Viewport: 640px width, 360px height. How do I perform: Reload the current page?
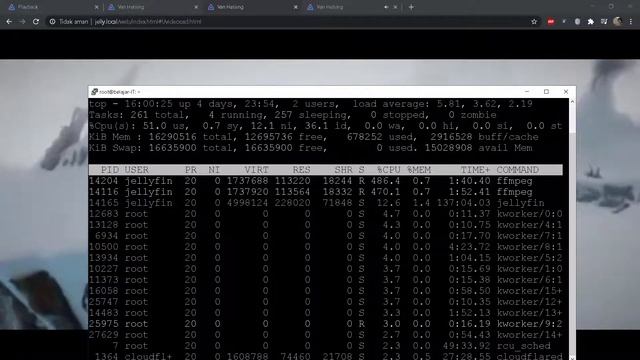pos(36,22)
